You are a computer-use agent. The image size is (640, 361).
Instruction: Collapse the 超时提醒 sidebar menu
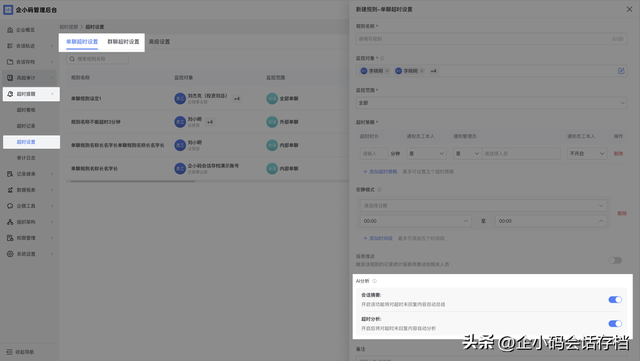click(52, 94)
